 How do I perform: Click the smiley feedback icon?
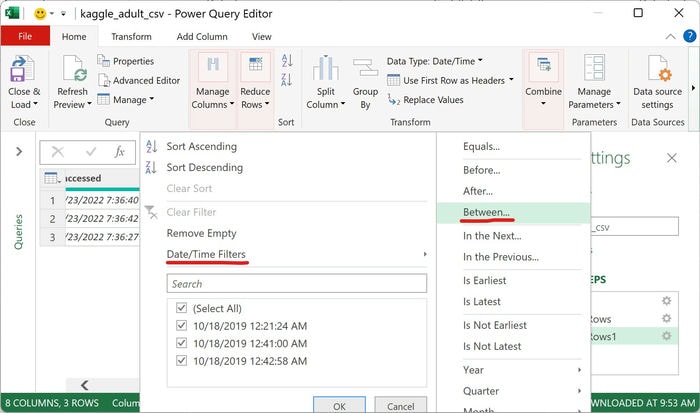[40, 14]
